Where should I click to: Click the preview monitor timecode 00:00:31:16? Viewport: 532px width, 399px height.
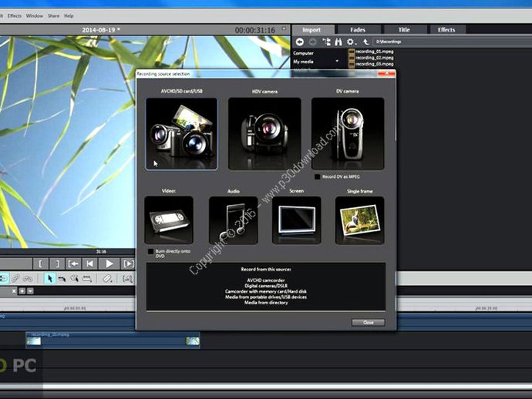[255, 30]
